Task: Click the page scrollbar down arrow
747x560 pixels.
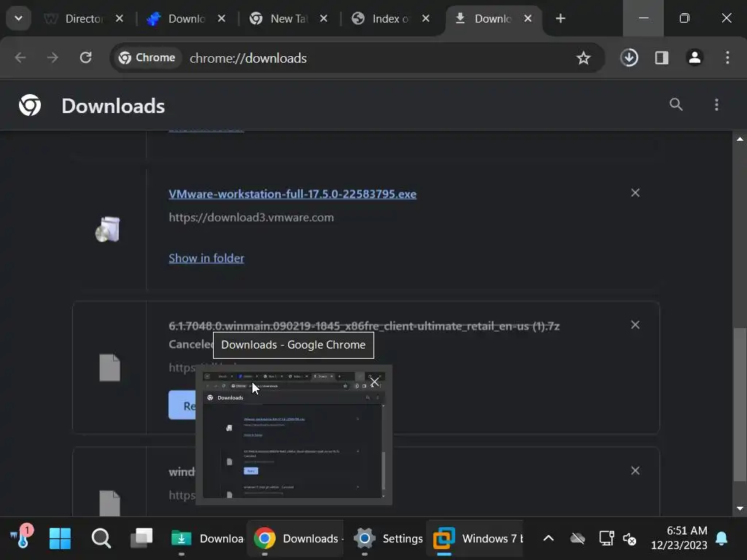Action: [x=740, y=508]
